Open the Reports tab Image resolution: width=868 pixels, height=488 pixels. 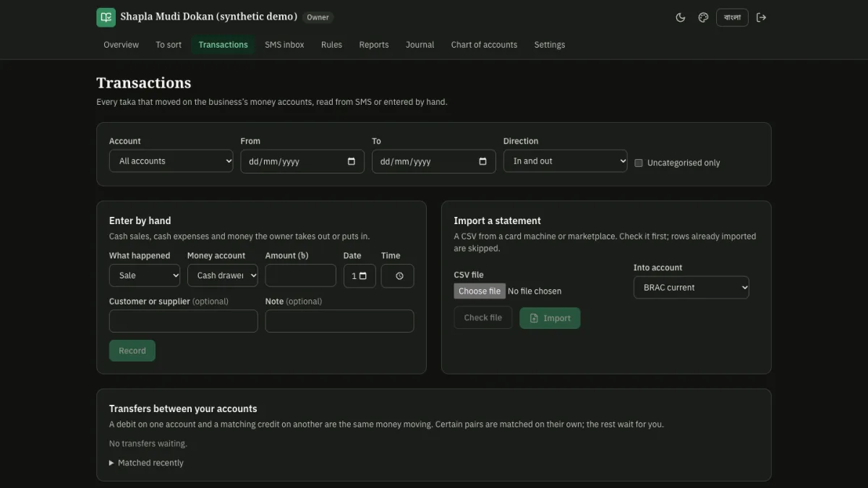[x=374, y=45]
